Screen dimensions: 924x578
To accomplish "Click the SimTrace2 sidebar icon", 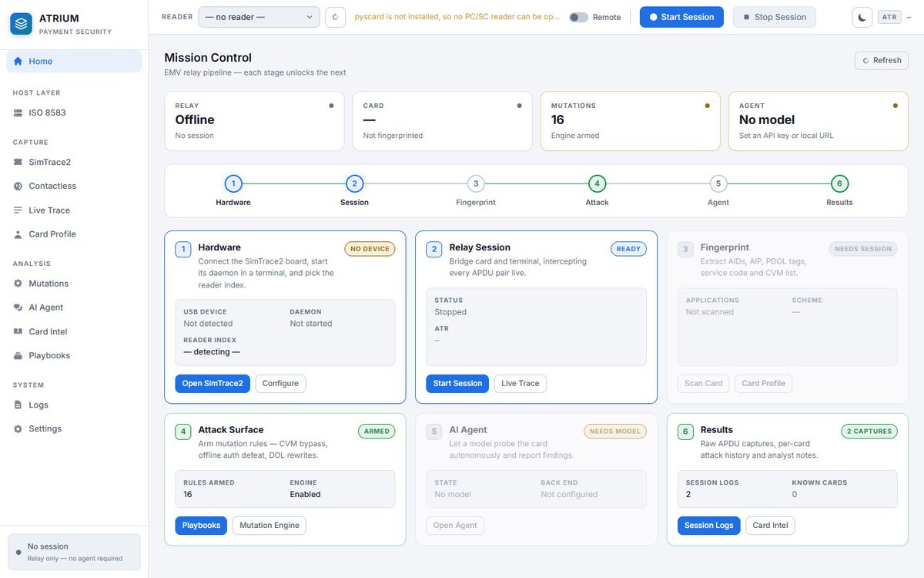I will click(x=18, y=163).
